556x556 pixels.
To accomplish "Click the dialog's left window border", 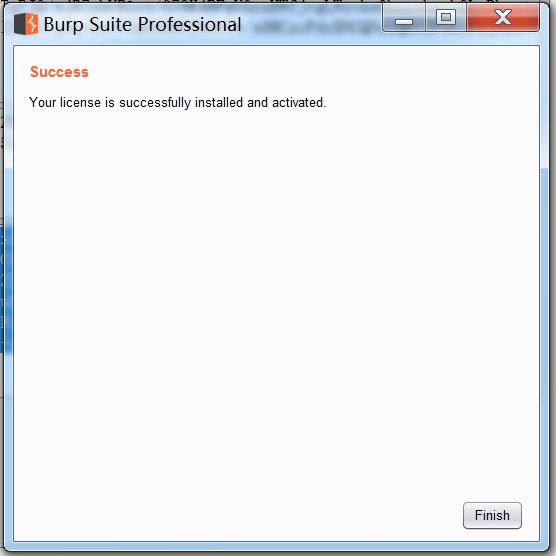I will point(9,284).
